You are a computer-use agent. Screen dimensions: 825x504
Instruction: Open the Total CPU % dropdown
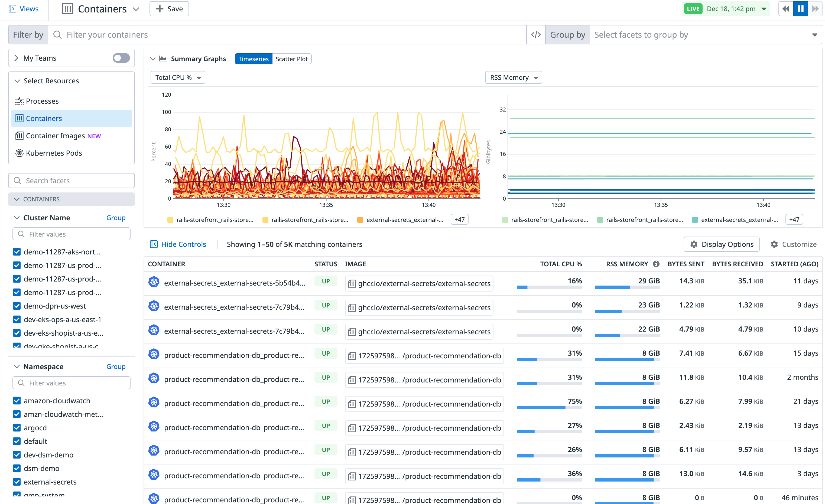pyautogui.click(x=178, y=78)
